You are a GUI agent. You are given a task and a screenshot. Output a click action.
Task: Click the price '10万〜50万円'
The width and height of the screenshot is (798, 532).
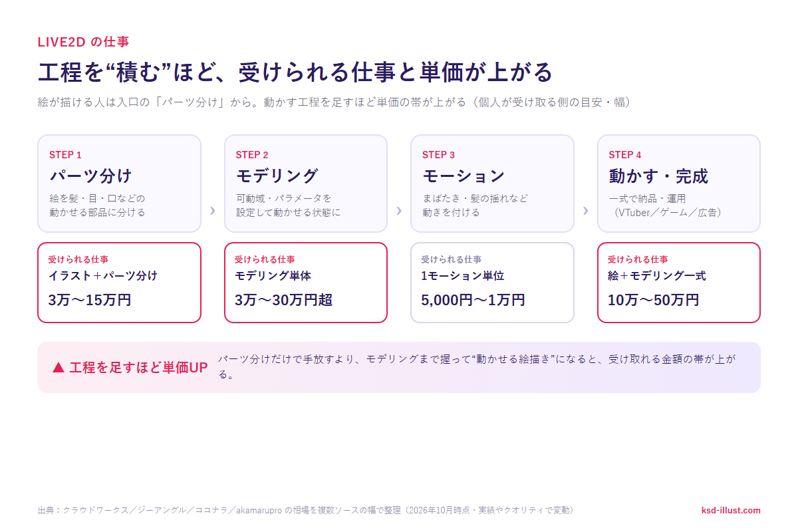[x=653, y=300]
